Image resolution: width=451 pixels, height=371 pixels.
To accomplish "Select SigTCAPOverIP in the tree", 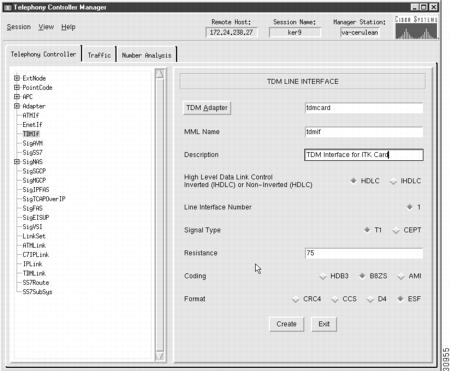I will point(44,199).
